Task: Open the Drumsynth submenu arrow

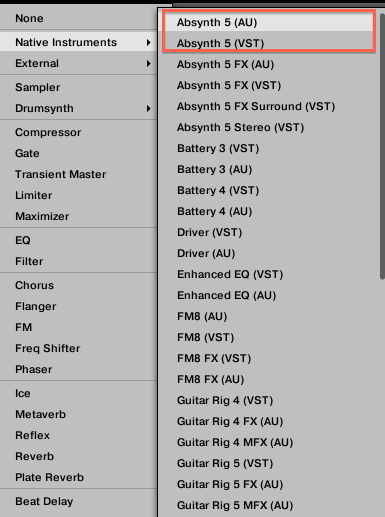Action: [x=149, y=108]
